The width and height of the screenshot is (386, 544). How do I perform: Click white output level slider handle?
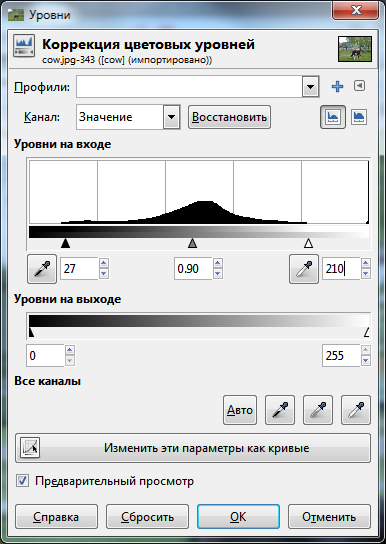pyautogui.click(x=367, y=333)
